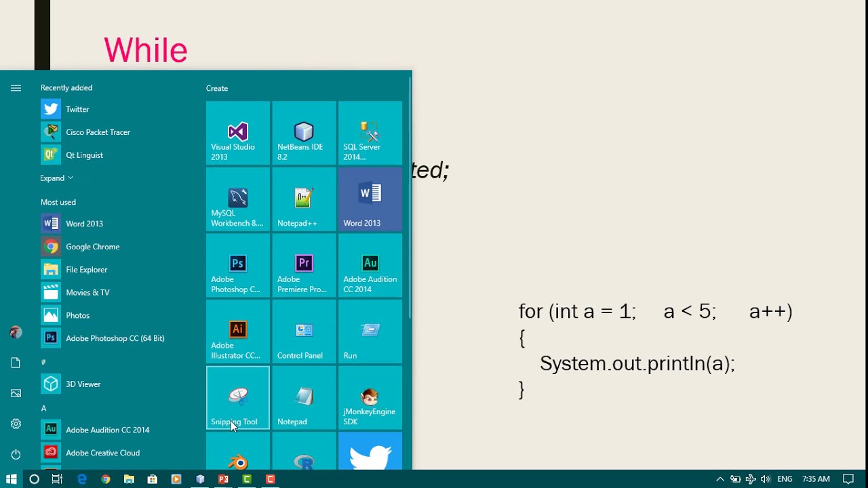
Task: Open the volume control in system tray
Action: click(x=766, y=479)
